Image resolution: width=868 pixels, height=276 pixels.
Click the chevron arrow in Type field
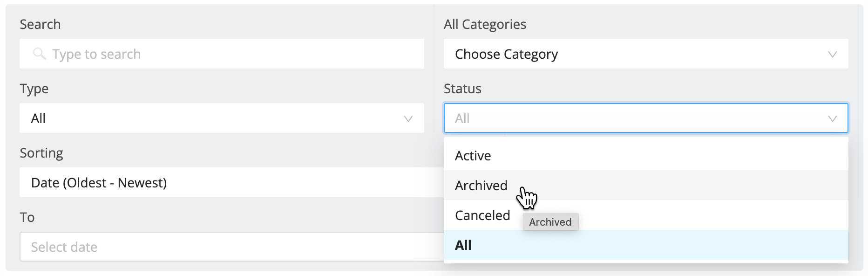click(408, 119)
